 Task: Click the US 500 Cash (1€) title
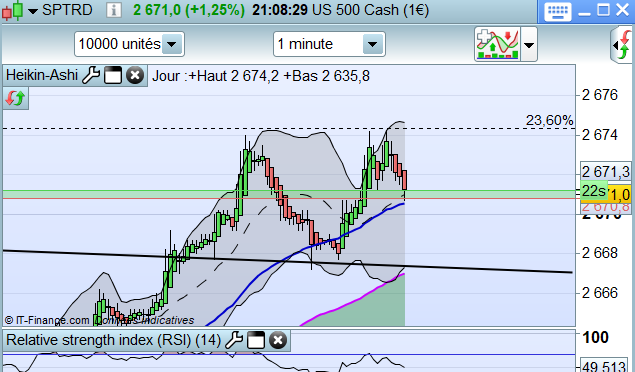[371, 10]
